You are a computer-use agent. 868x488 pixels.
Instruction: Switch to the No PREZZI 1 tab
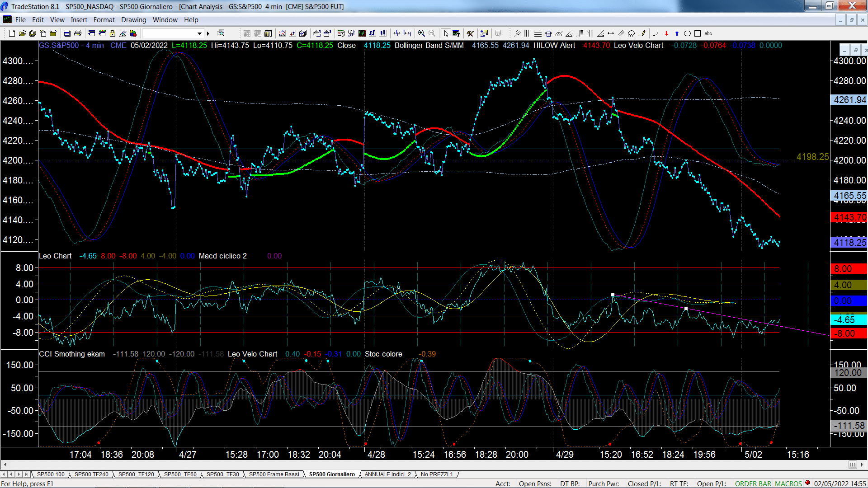(437, 474)
